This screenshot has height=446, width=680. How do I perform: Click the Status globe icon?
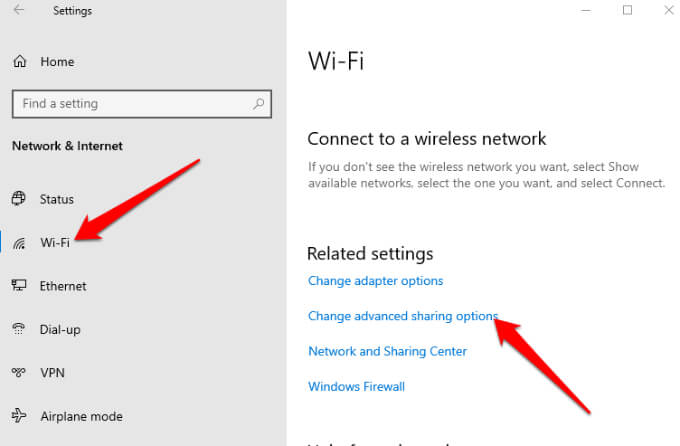tap(19, 199)
